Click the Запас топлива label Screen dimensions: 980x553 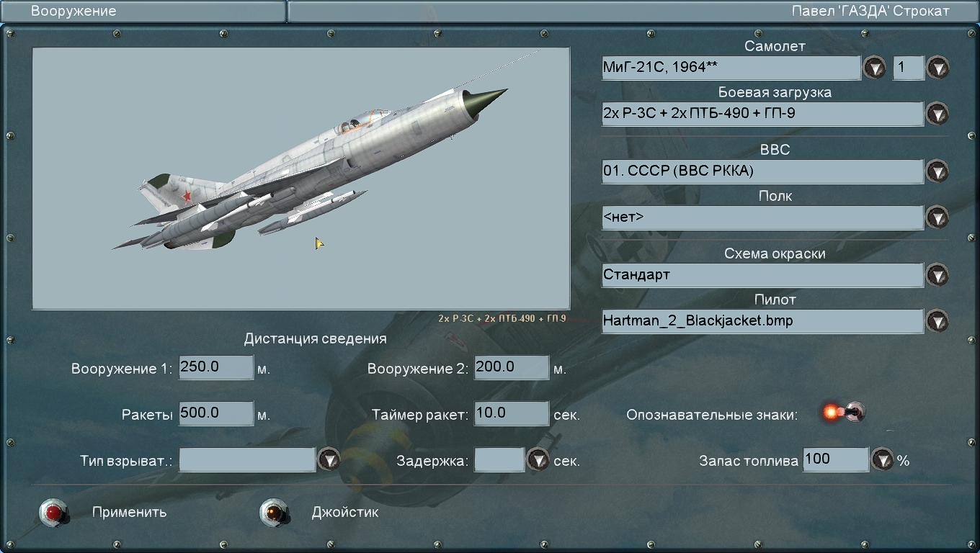(749, 461)
